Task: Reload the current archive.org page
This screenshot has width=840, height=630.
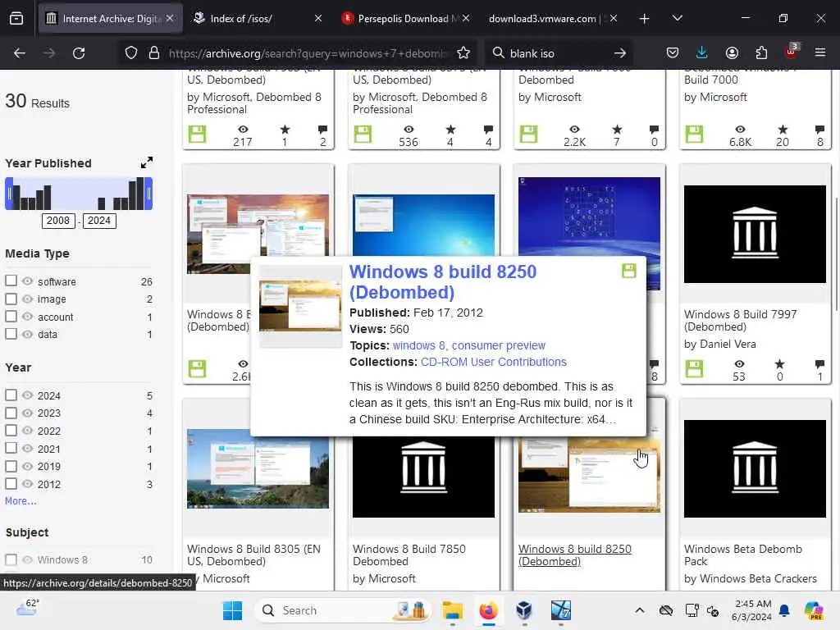Action: click(79, 53)
